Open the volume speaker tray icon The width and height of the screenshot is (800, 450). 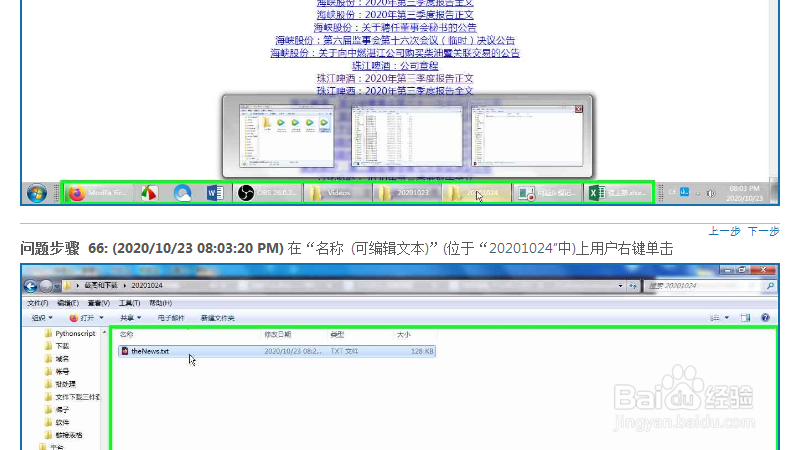(x=711, y=193)
